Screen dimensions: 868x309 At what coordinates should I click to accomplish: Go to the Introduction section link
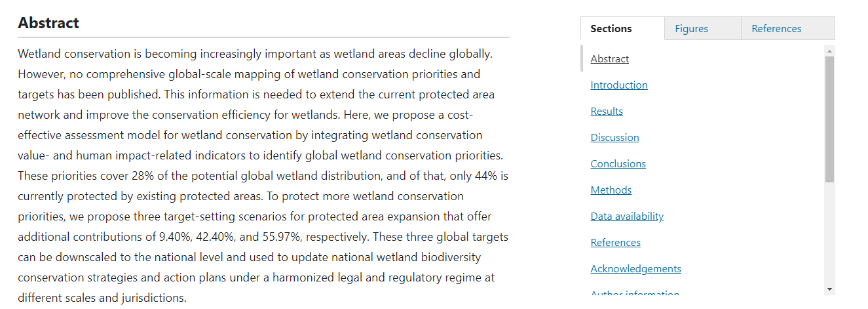click(618, 85)
